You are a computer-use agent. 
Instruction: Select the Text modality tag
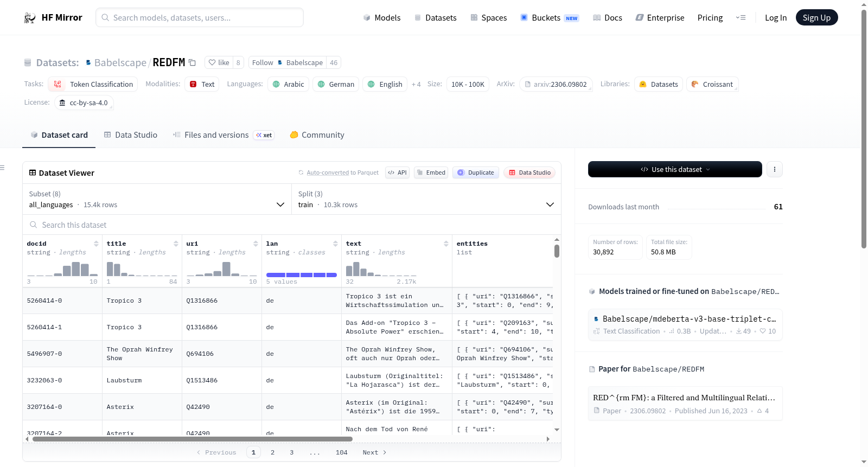pyautogui.click(x=202, y=84)
